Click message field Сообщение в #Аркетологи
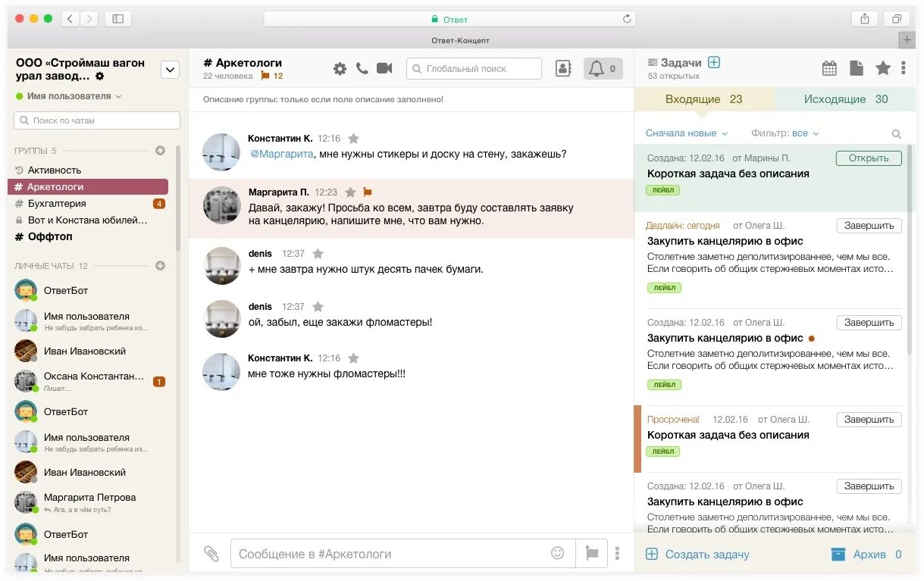924x581 pixels. tap(402, 554)
